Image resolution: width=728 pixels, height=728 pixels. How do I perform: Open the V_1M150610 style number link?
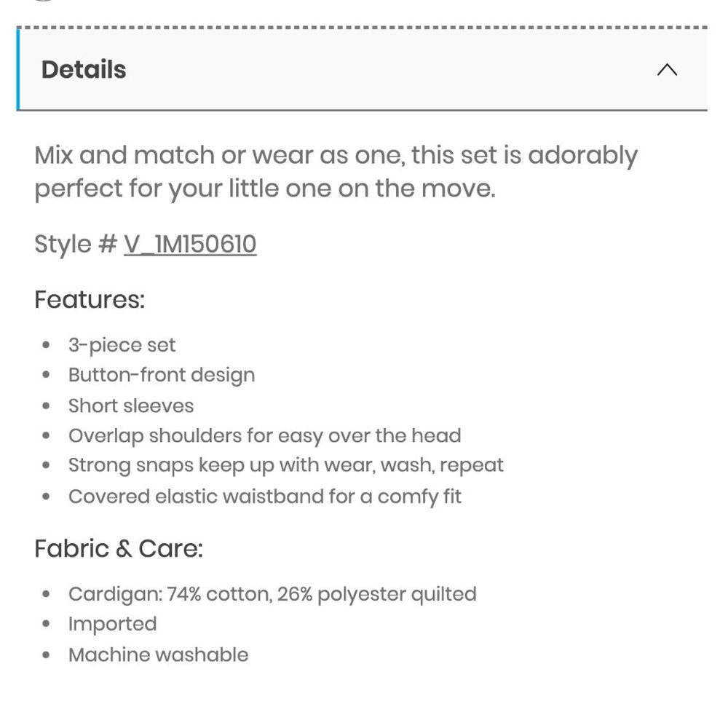pos(190,244)
